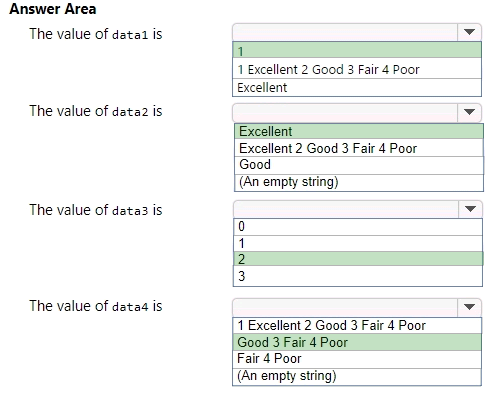Screen dimensions: 491x396
Task: Choose 'Excellent 2 Good 3 Fair 4 Poor' for data2
Action: [x=359, y=148]
